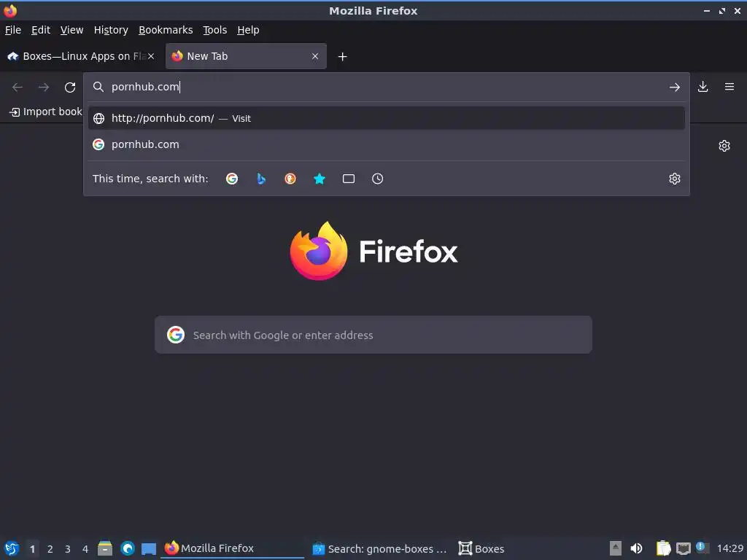Screen dimensions: 747x560
Task: Open search settings gear in dropdown
Action: [675, 179]
